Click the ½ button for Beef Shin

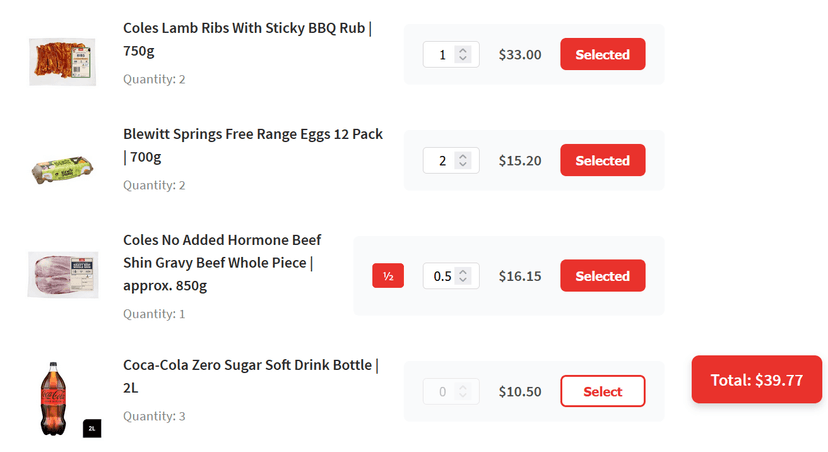click(388, 276)
